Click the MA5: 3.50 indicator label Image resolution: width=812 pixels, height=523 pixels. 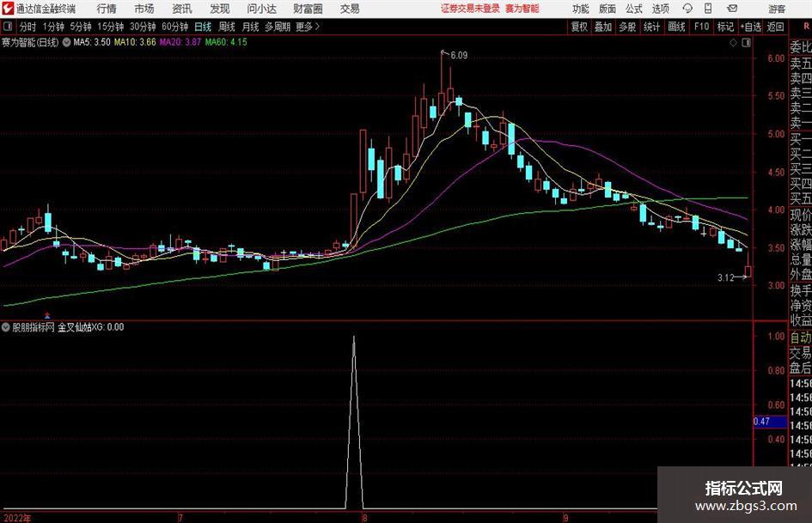(92, 42)
